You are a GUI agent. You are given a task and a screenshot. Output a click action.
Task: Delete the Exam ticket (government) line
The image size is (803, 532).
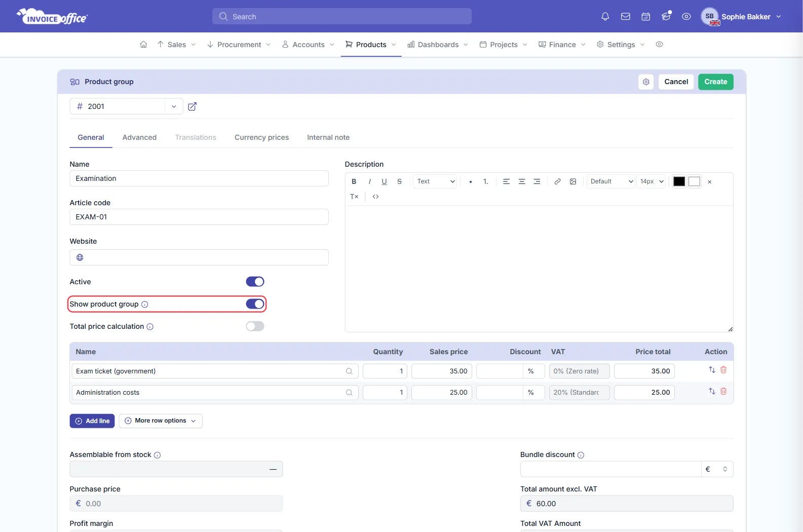coord(723,370)
